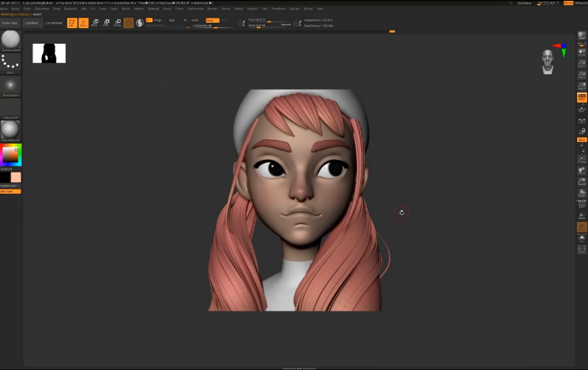Click the Sculptris Pro sphere icon
This screenshot has width=588, height=370.
[x=139, y=23]
